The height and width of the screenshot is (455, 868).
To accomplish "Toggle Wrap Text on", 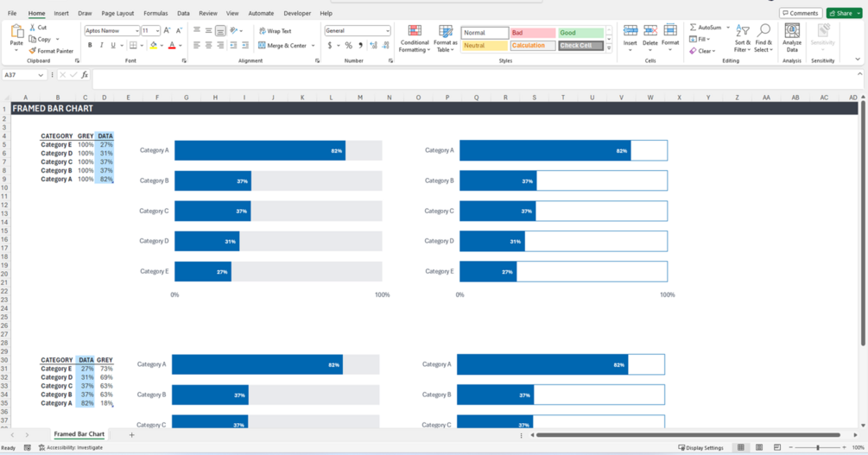I will 276,31.
